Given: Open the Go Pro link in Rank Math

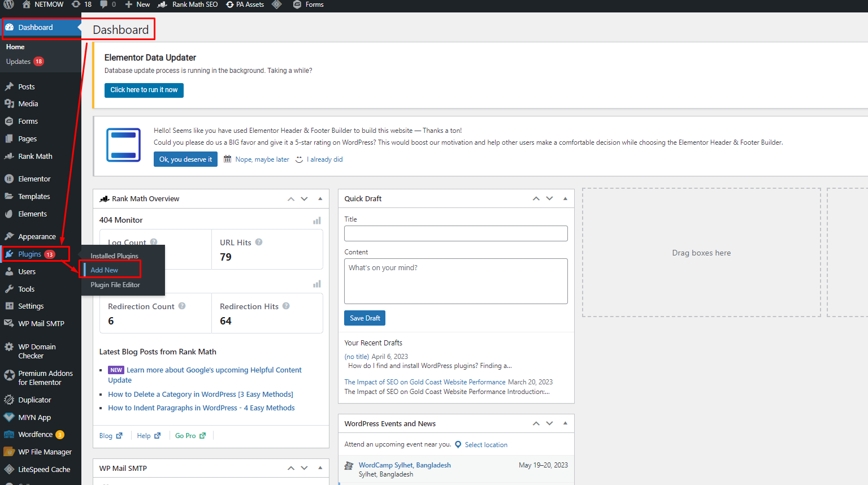Looking at the screenshot, I should (x=190, y=436).
